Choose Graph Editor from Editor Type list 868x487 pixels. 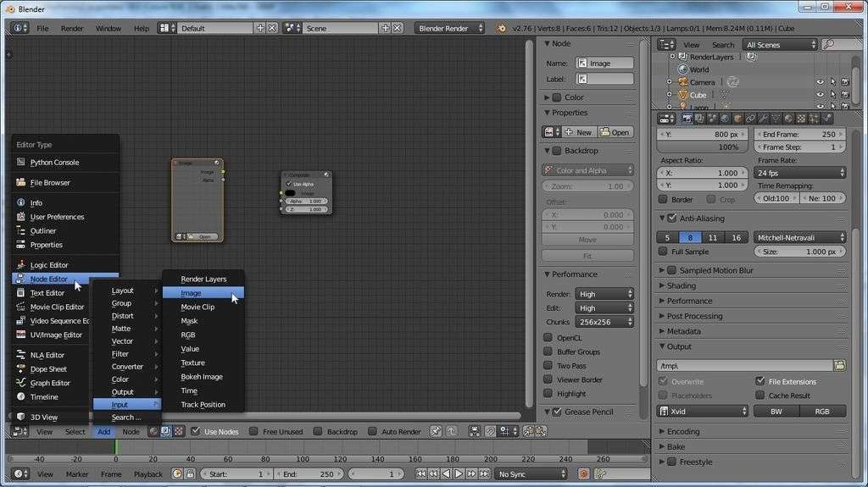pyautogui.click(x=50, y=383)
